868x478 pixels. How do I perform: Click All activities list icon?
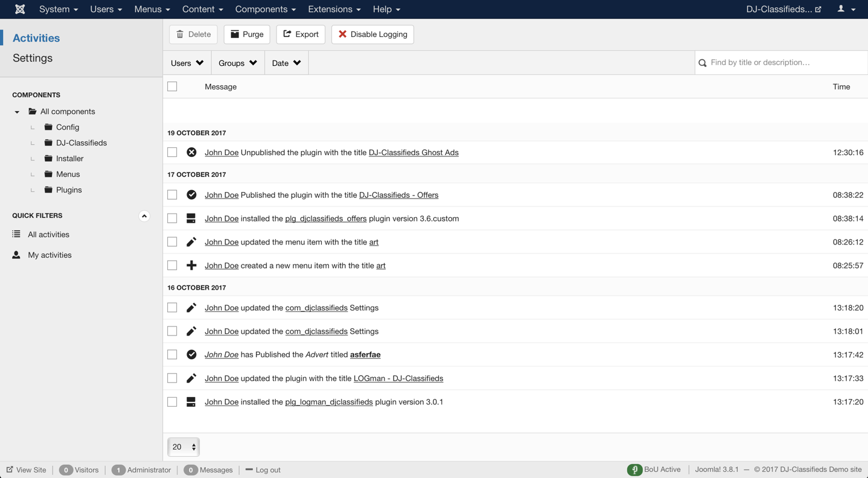click(16, 234)
